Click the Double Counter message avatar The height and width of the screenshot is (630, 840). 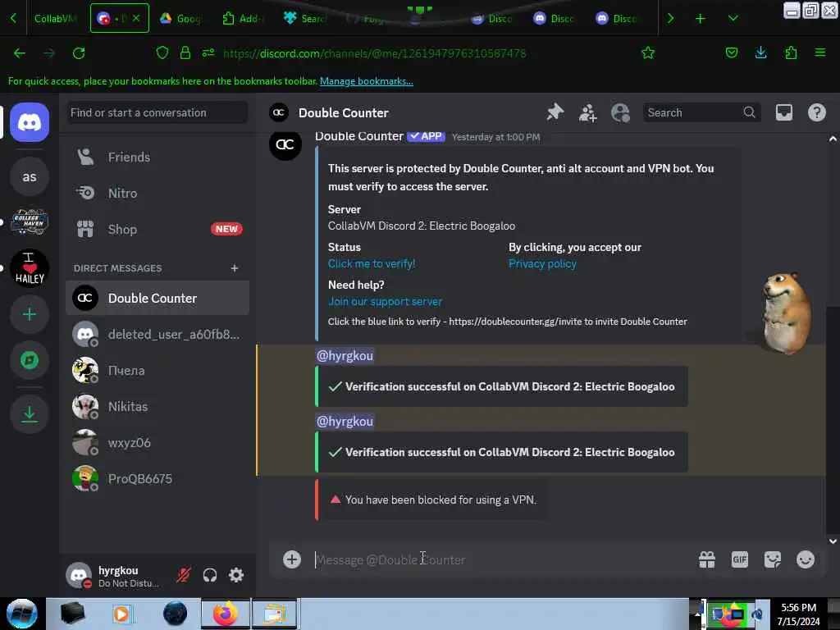pos(285,144)
